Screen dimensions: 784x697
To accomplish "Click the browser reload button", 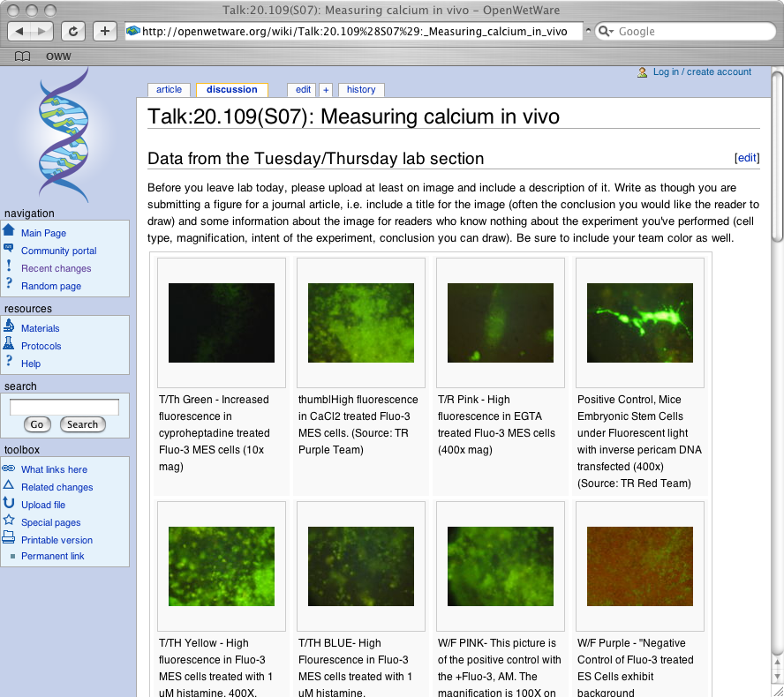I will (73, 31).
